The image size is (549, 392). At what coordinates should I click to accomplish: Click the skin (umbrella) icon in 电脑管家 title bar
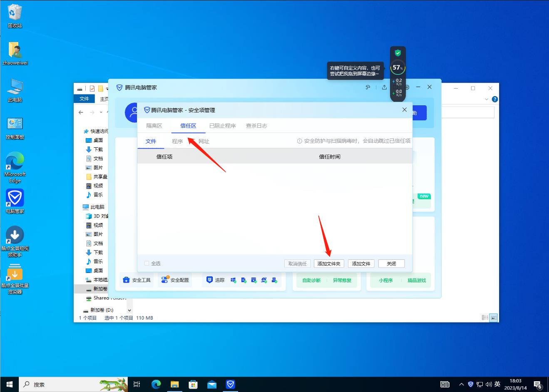click(x=368, y=87)
